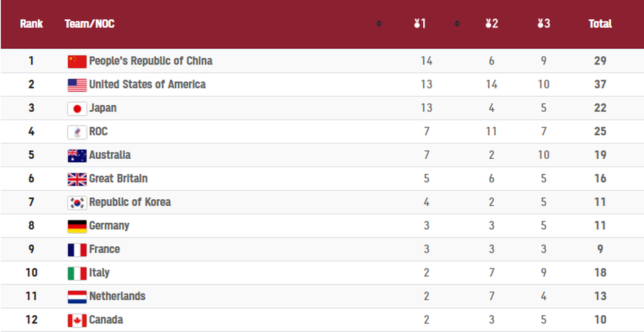Toggle sort arrow between gold and silver columns

tap(457, 24)
